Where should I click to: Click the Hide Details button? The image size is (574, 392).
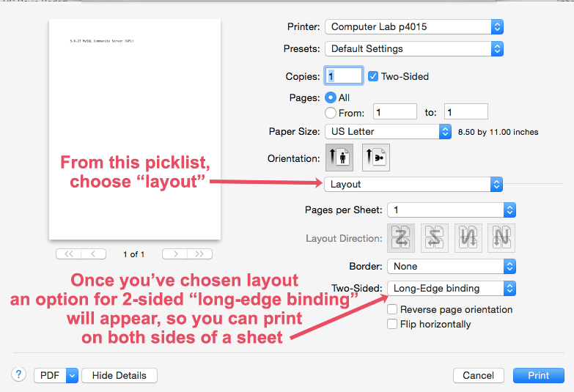119,375
